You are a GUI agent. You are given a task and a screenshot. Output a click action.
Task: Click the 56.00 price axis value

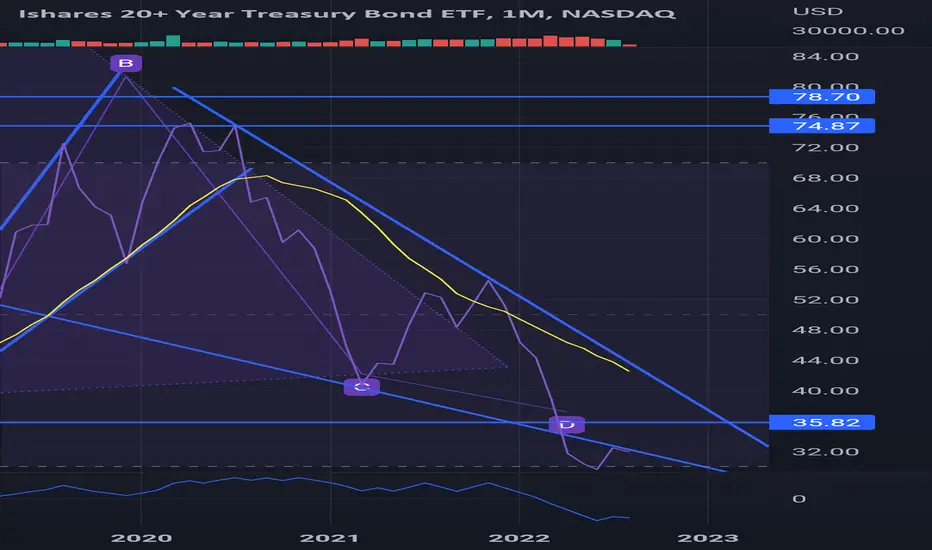(x=826, y=269)
